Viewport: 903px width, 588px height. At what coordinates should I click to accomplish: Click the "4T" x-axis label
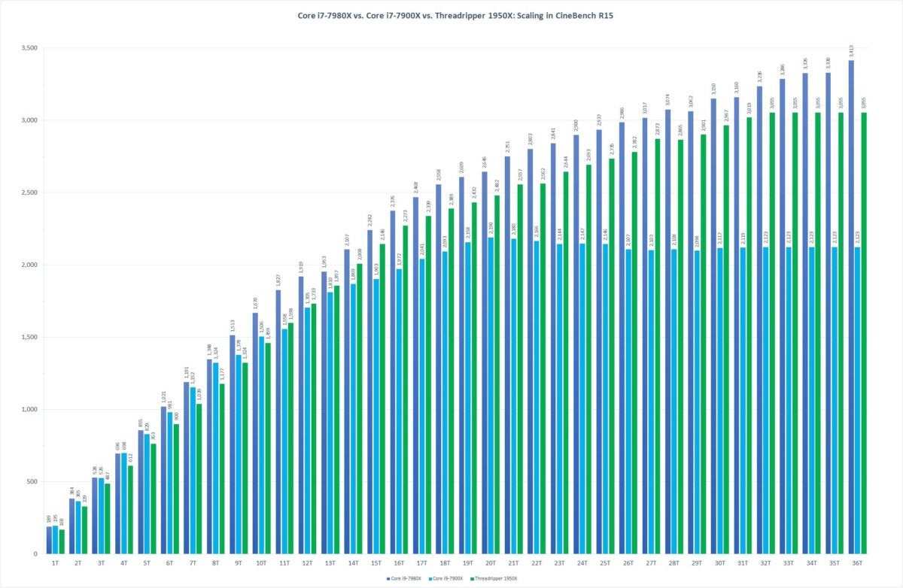[x=124, y=562]
